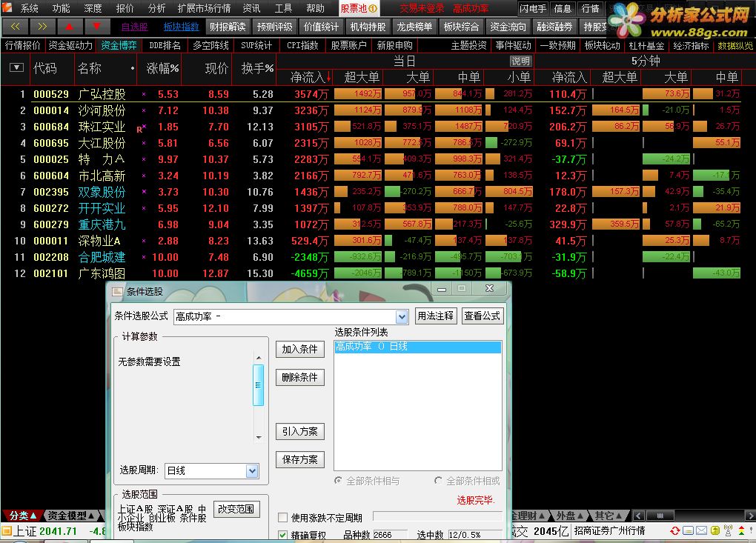Click the yellow double-right forward arrow

(42, 27)
